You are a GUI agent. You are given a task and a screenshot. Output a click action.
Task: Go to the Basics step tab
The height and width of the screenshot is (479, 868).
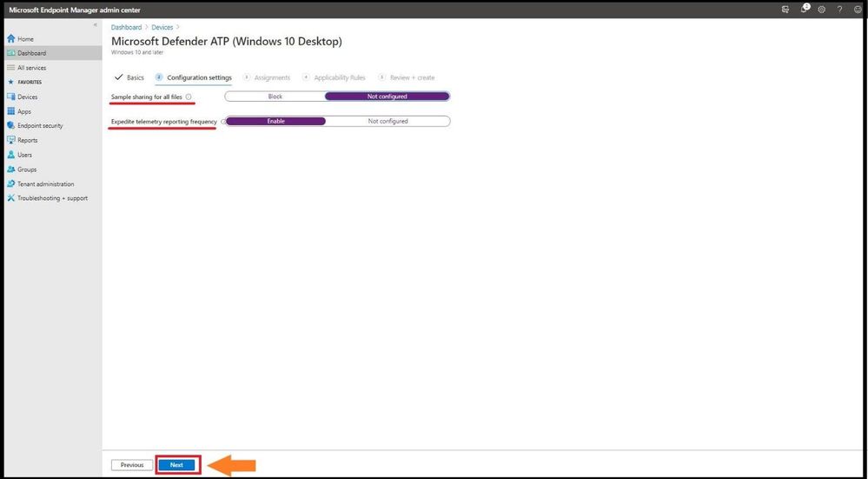129,77
